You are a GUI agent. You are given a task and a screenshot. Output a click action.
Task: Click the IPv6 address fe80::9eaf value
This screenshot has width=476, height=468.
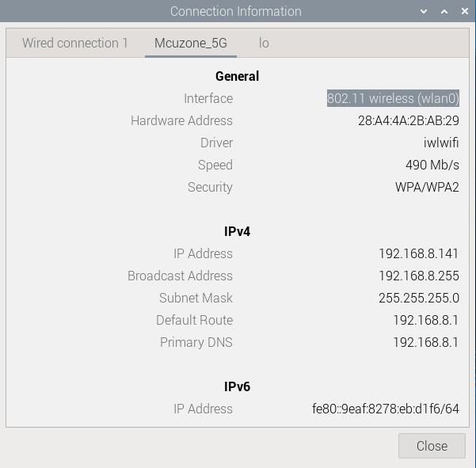click(386, 409)
